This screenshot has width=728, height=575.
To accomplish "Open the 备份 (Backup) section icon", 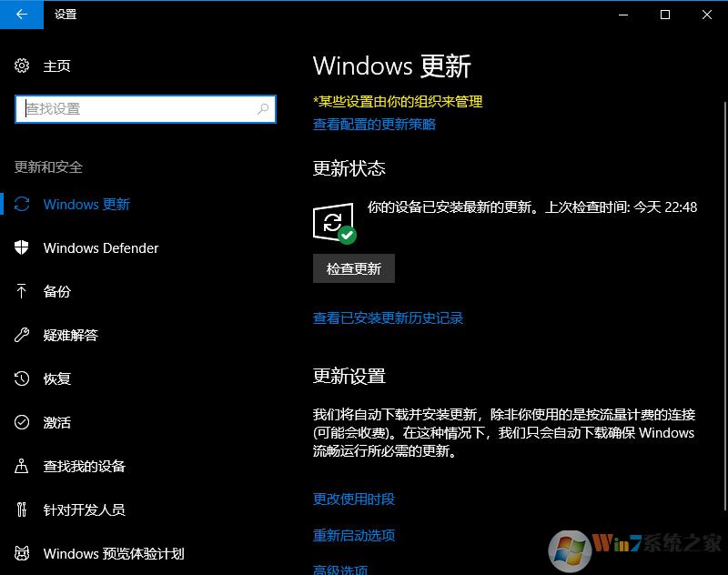I will (22, 291).
